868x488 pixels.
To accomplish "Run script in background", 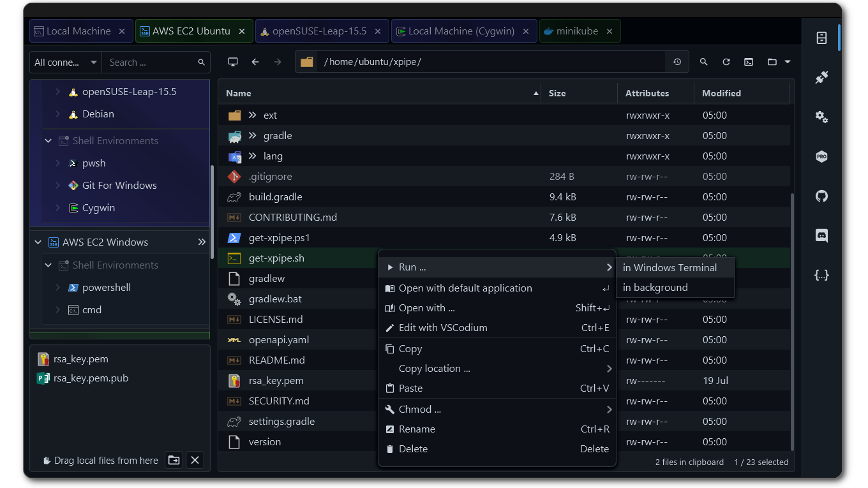I will click(x=676, y=288).
